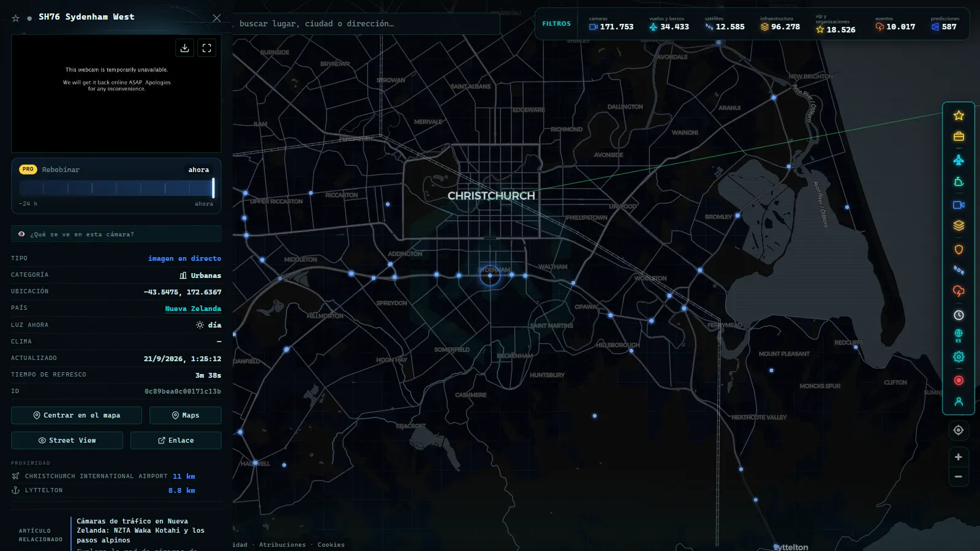Toggle infraestructura 96.278 filter

[x=780, y=24]
